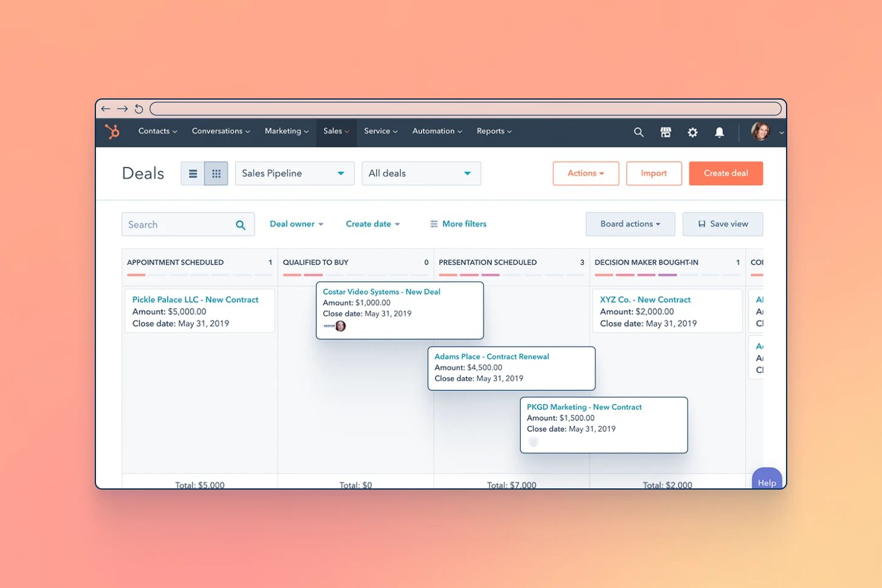
Task: Open the Automation menu
Action: click(437, 131)
